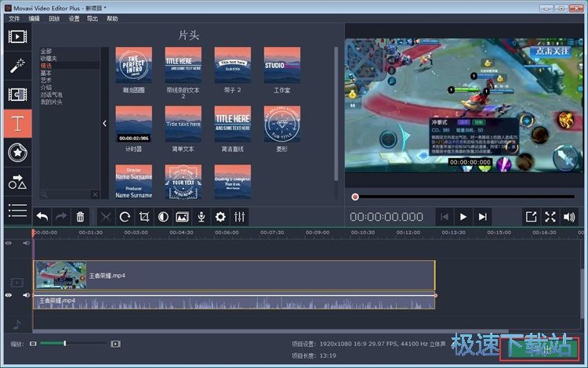Toggle visibility of the video track

9,295
